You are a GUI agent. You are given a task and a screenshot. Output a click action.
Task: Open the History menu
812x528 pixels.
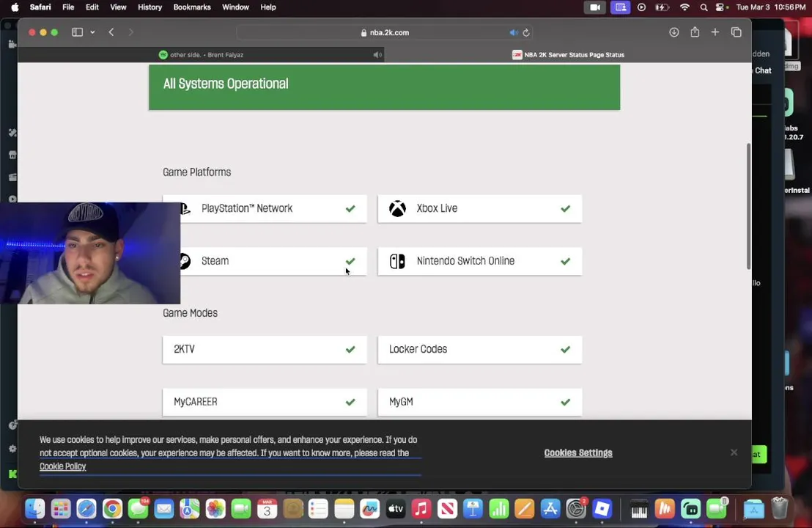[150, 7]
